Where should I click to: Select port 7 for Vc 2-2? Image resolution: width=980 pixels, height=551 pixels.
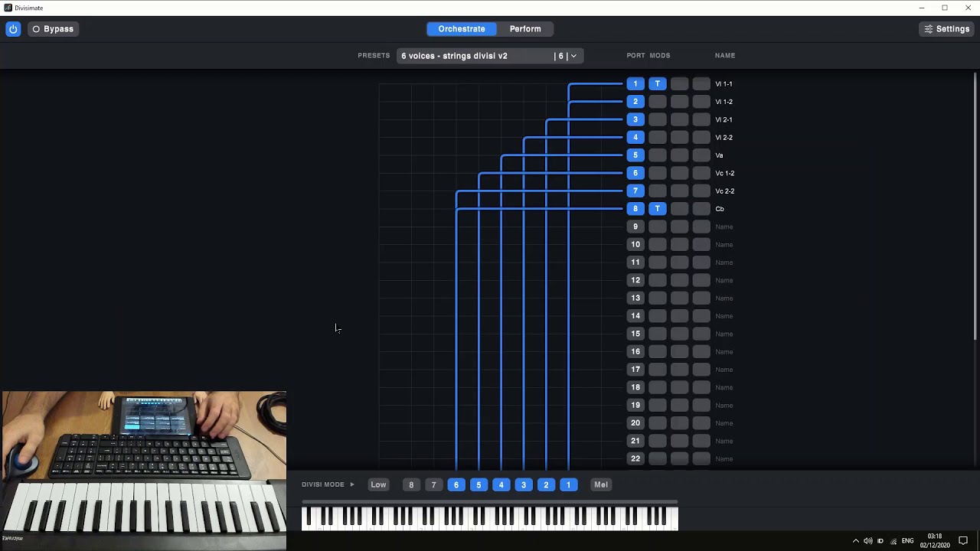[x=635, y=191]
